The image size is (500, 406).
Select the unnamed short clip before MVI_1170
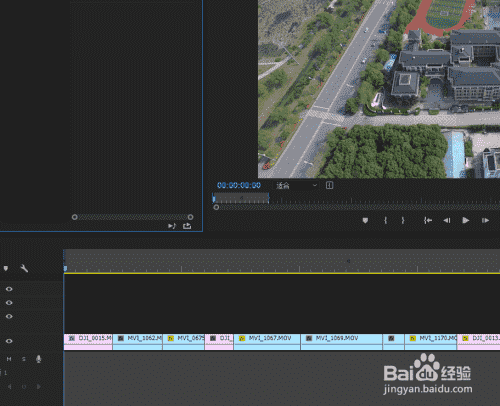pos(394,342)
